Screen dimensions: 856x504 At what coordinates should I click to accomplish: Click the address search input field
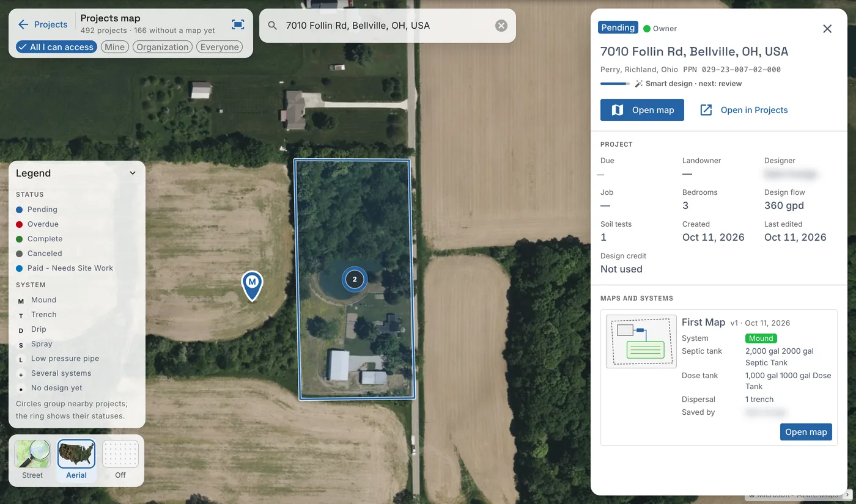click(388, 26)
